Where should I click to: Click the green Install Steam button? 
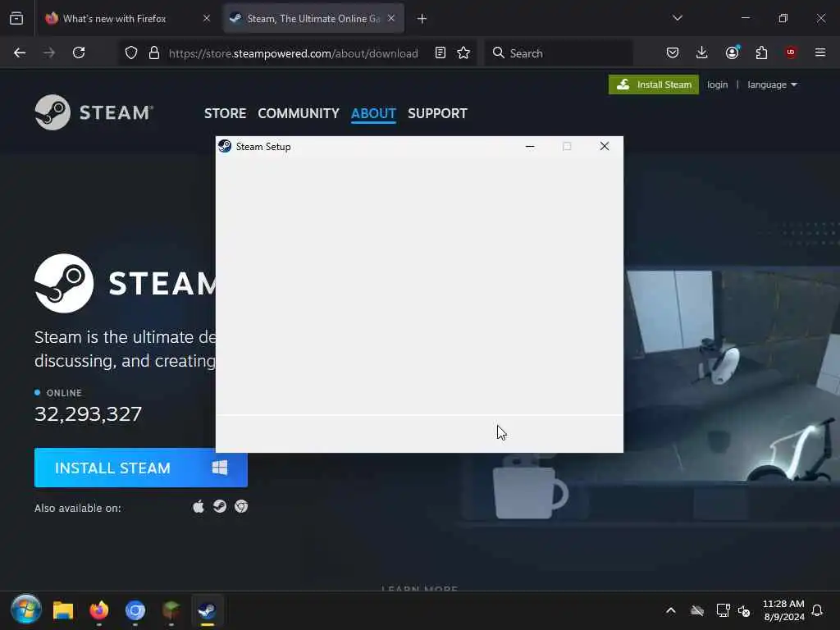654,84
